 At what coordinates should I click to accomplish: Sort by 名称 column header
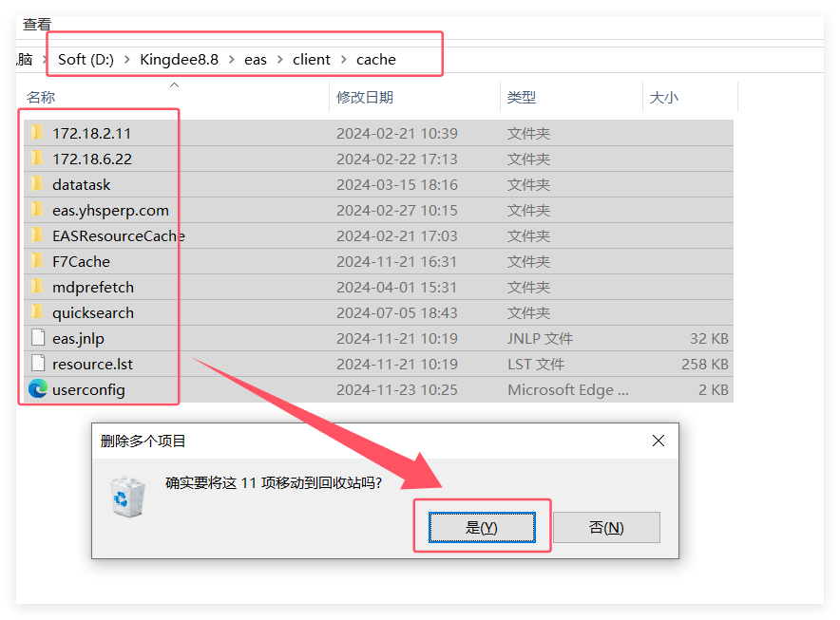click(x=41, y=97)
